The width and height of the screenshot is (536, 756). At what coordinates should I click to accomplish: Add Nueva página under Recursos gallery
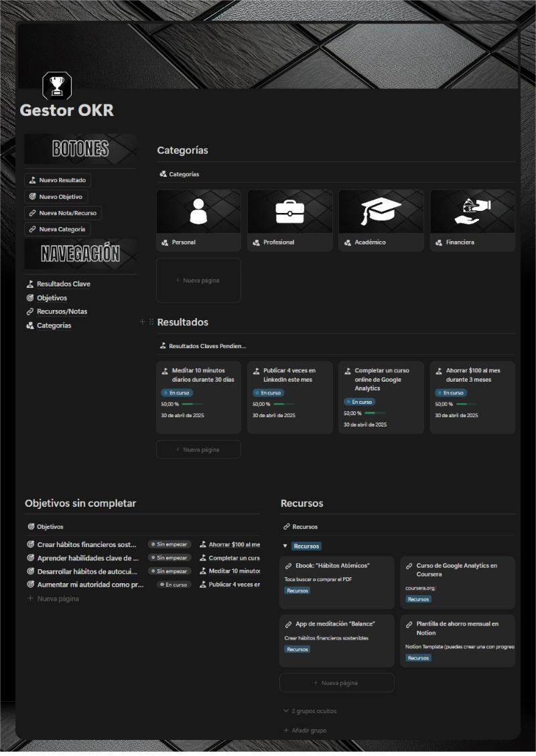[337, 683]
